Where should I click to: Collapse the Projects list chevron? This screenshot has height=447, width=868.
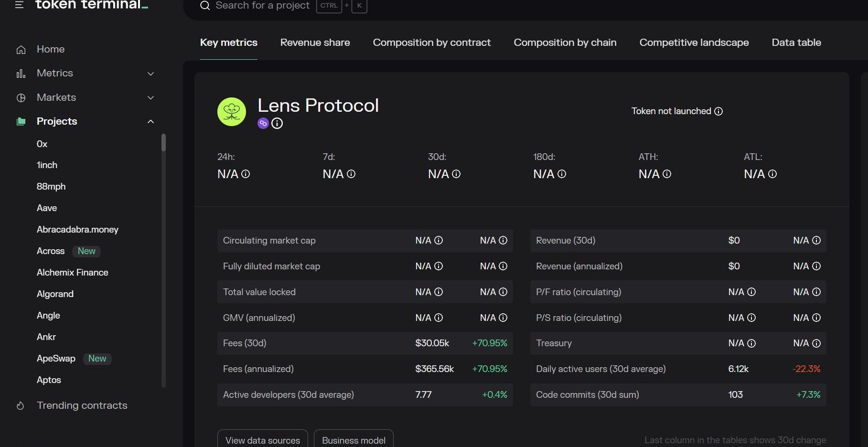click(x=150, y=121)
